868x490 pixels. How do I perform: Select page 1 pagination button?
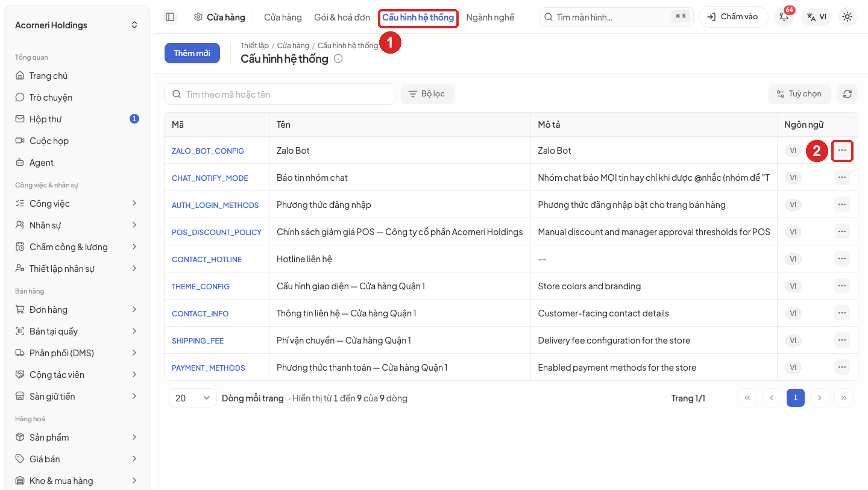(796, 398)
